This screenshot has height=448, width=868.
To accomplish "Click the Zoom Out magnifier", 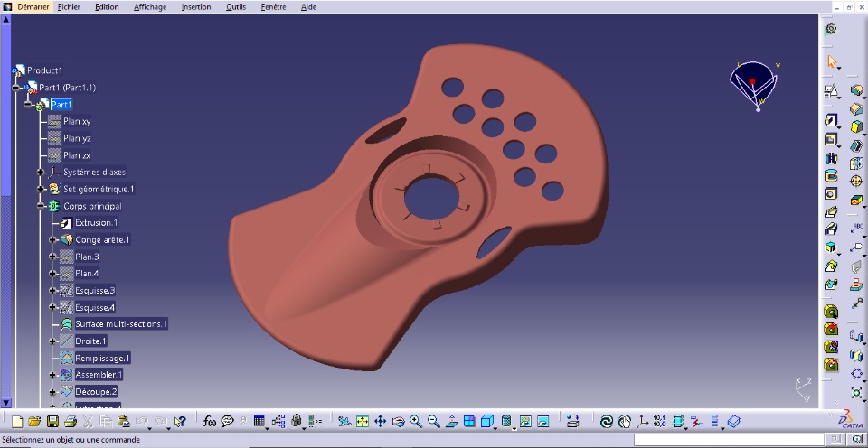I will [x=433, y=422].
